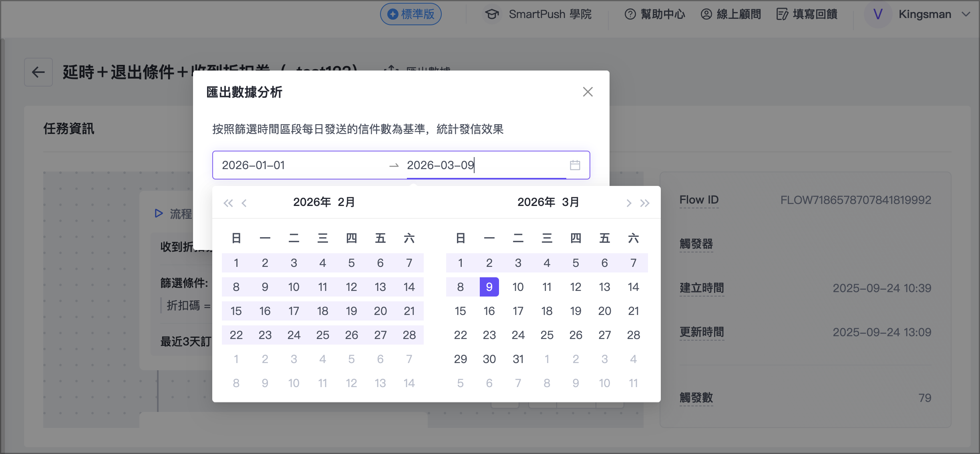This screenshot has height=454, width=980.
Task: Open the calendar icon in the date field
Action: [x=576, y=165]
